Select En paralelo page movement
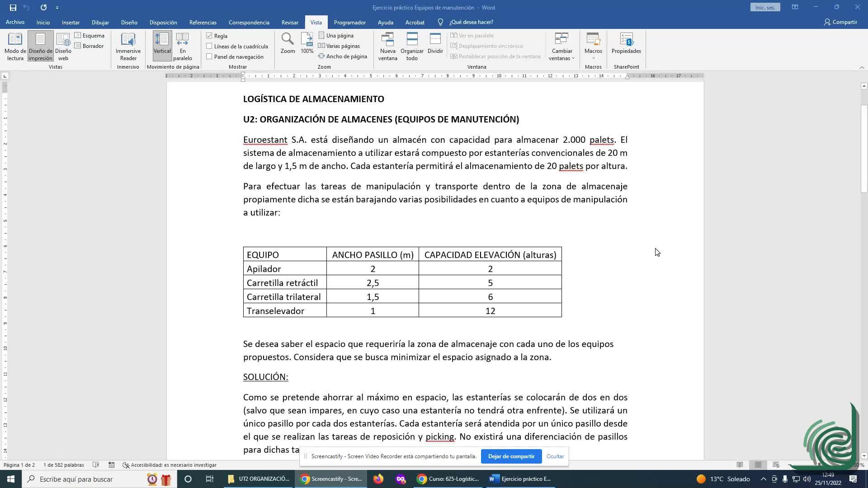 click(183, 46)
